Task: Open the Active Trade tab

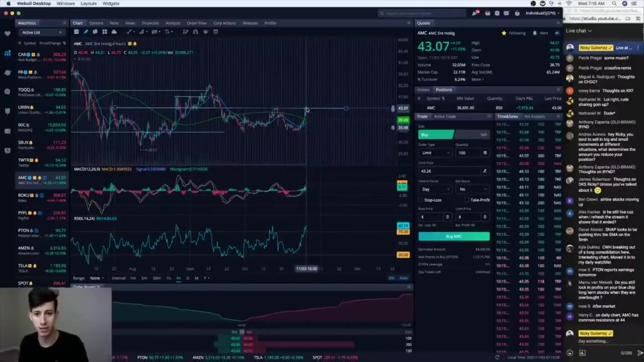Action: (x=445, y=116)
